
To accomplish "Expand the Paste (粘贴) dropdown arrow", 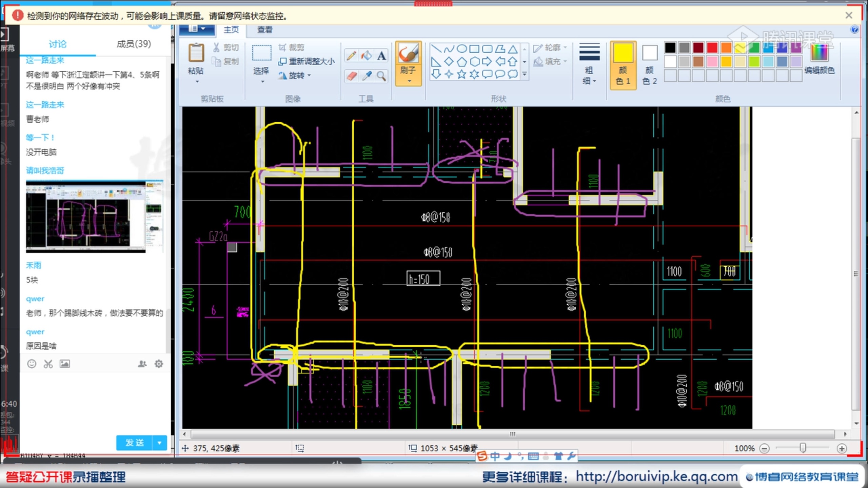I will click(197, 82).
